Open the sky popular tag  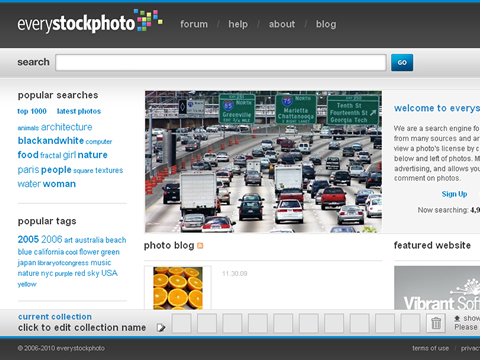(x=93, y=273)
